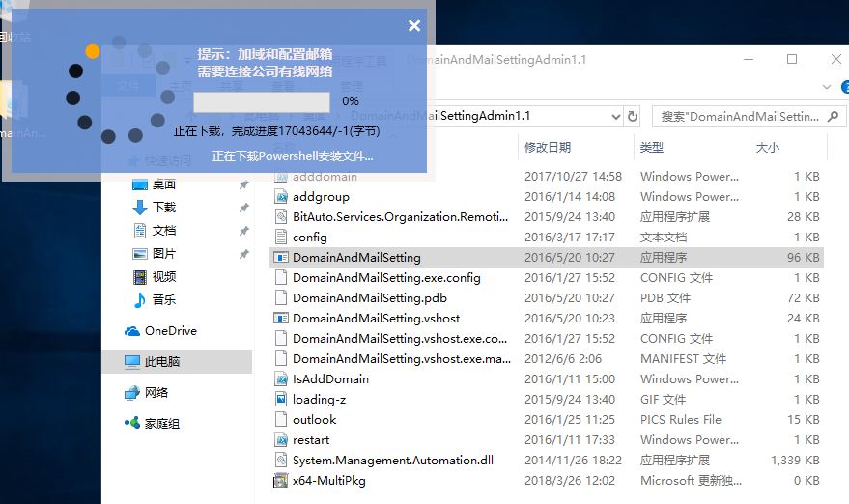Unpin 图片 using its pin icon
The width and height of the screenshot is (849, 504).
[x=244, y=253]
